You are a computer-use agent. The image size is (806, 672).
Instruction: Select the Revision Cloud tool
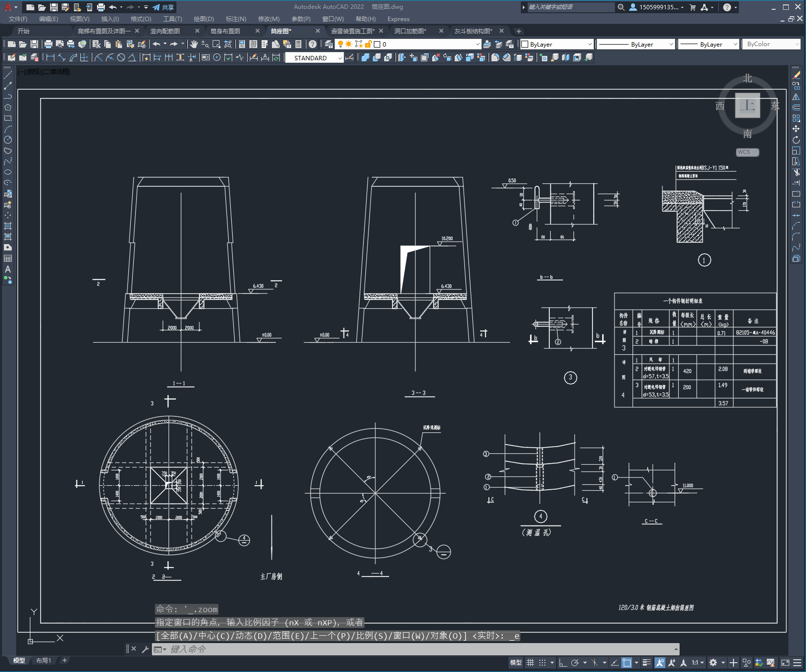[x=8, y=150]
